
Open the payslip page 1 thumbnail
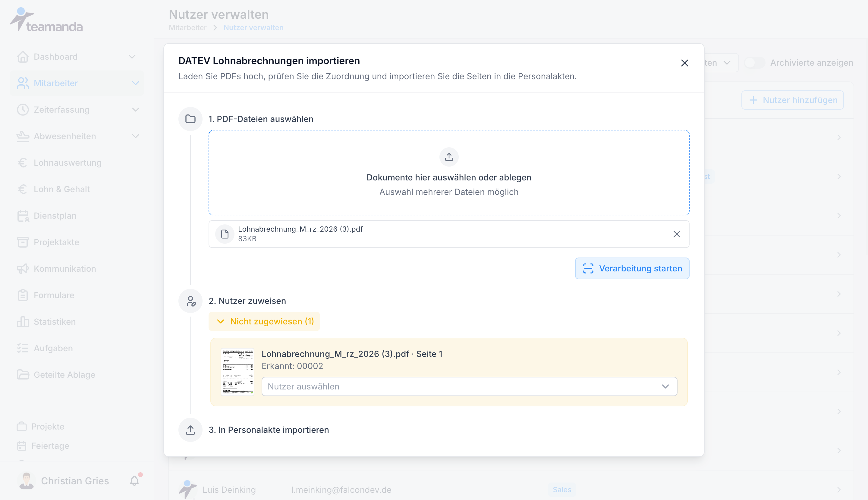pos(237,372)
